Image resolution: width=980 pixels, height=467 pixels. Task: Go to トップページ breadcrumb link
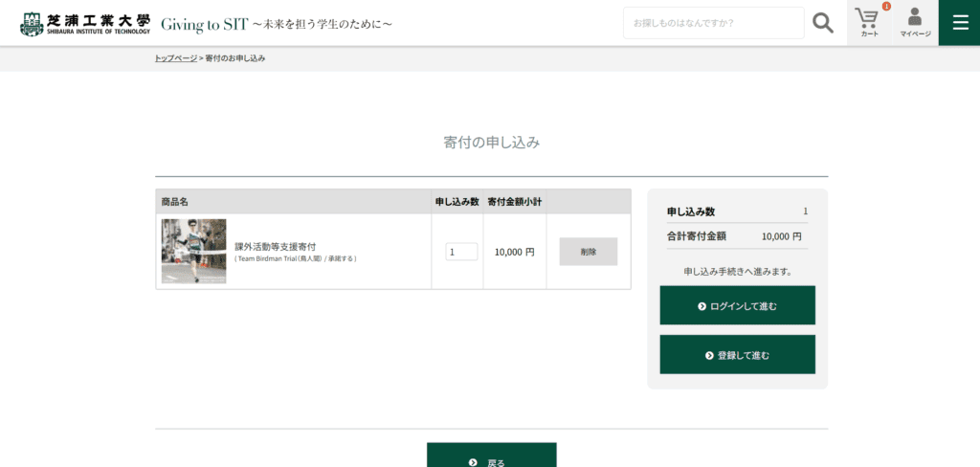pyautogui.click(x=176, y=58)
